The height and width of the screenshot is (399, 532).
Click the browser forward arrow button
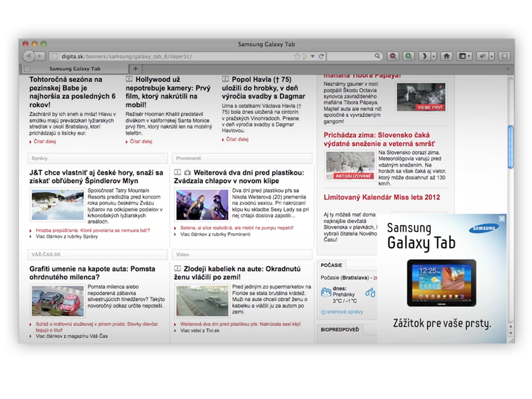pyautogui.click(x=41, y=56)
